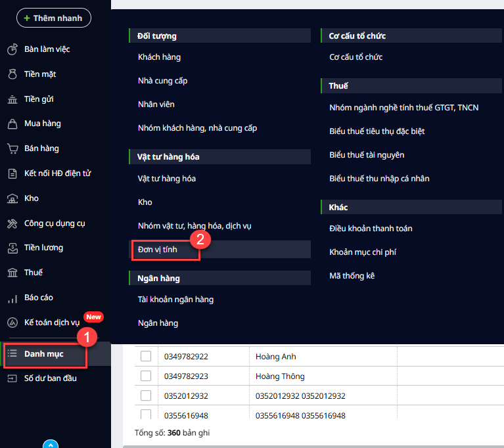Open the Khách hàng link
Viewport: 504px width, 448px height.
click(159, 57)
